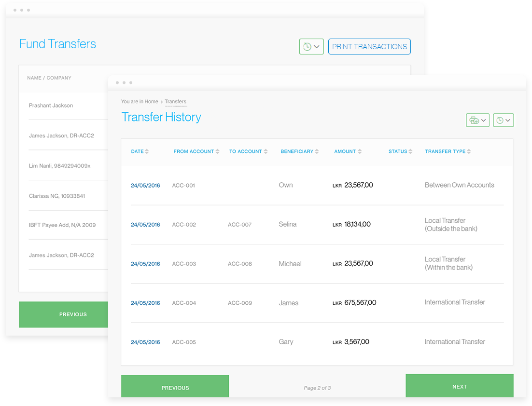532x406 pixels.
Task: Click the Name / Company column header
Action: (x=49, y=78)
